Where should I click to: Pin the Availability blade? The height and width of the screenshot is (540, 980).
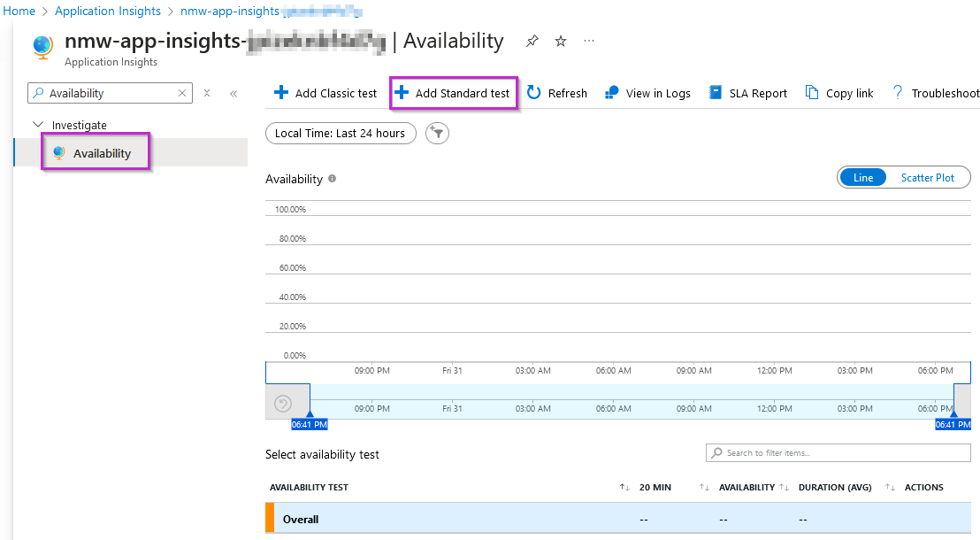[x=532, y=42]
